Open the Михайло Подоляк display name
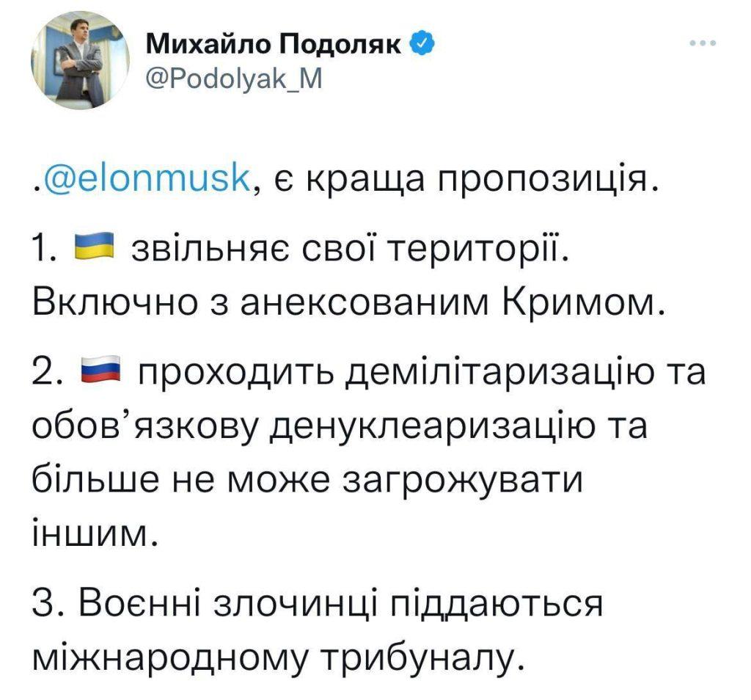 (274, 45)
